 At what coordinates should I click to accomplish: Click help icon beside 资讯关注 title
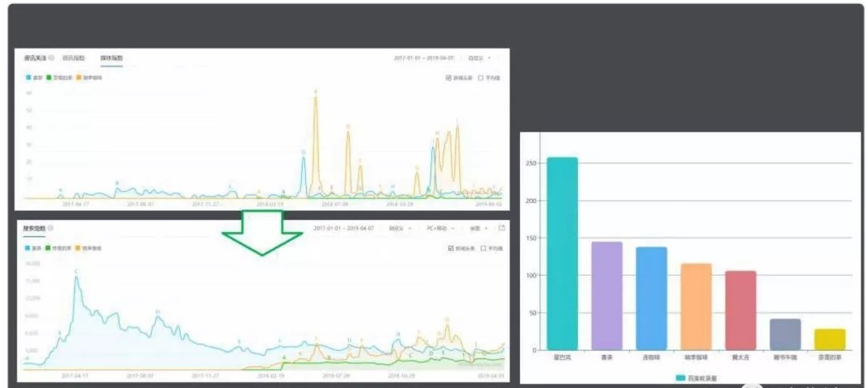[51, 57]
